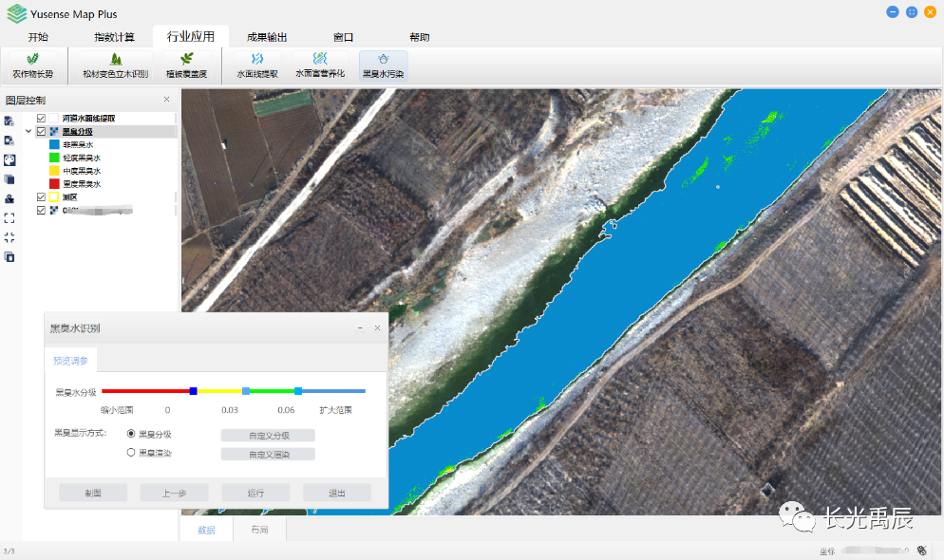
Task: Toggle the 测区 layer checkbox
Action: pyautogui.click(x=41, y=196)
